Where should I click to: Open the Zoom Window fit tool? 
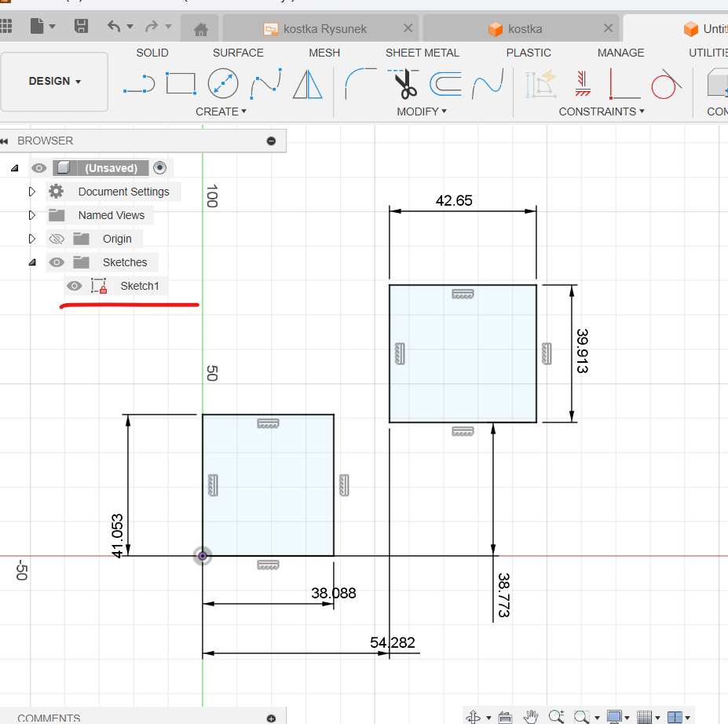[581, 717]
